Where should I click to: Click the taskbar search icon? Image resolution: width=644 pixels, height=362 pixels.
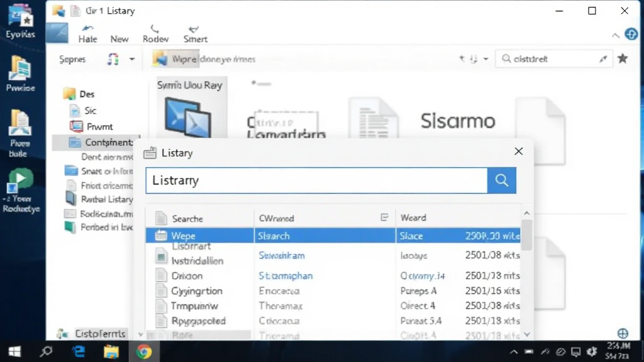click(x=46, y=352)
